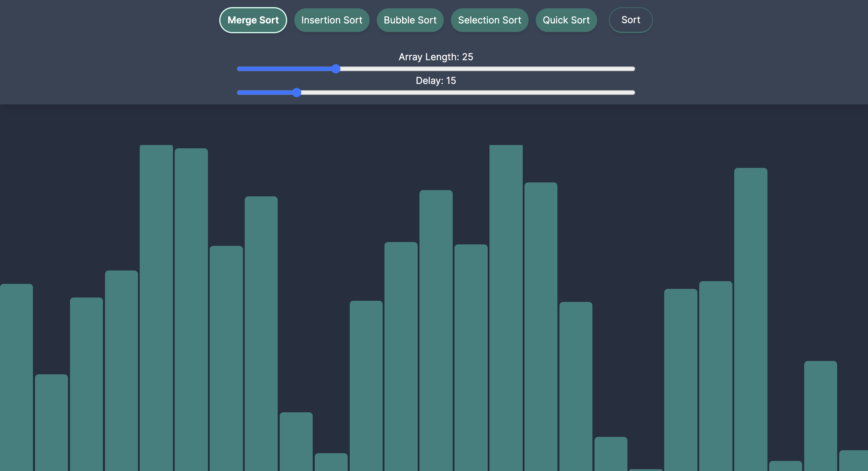
Task: Click the Delay: 15 label
Action: pos(436,80)
